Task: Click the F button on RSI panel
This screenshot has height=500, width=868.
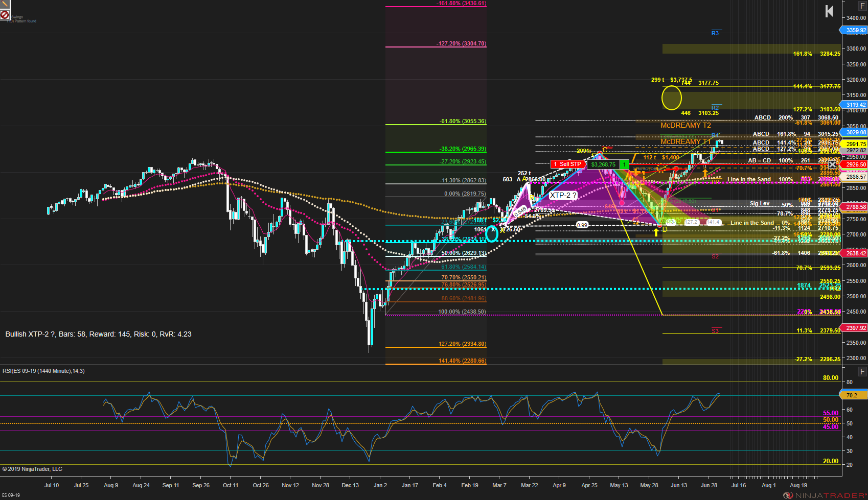Action: click(862, 371)
